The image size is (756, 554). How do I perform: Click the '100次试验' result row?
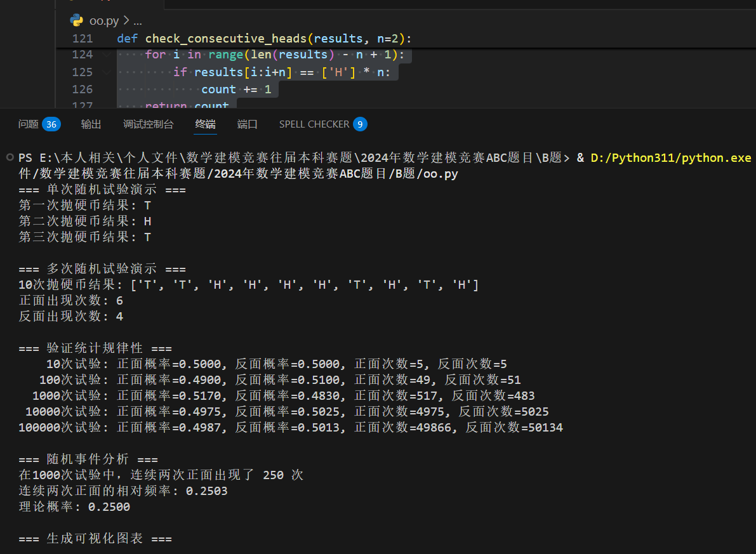click(x=280, y=380)
